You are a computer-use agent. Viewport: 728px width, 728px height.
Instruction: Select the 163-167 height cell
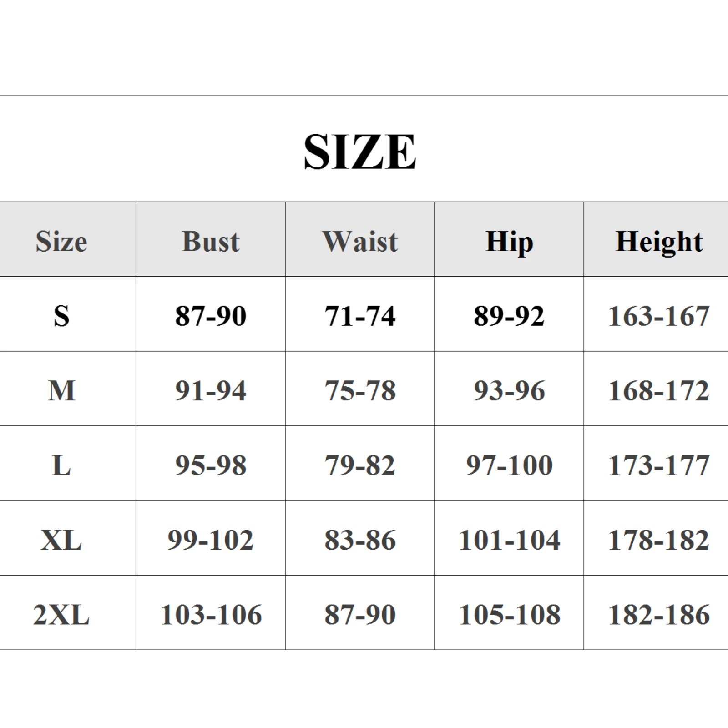tap(659, 316)
